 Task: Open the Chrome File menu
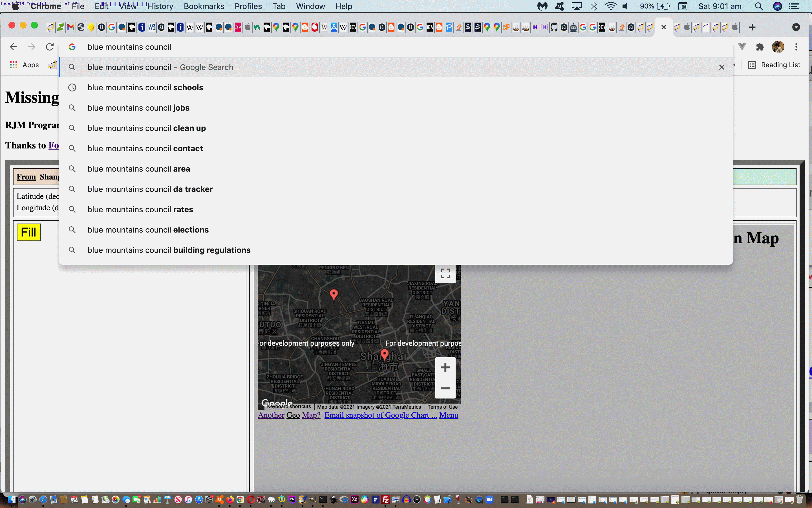[x=78, y=6]
